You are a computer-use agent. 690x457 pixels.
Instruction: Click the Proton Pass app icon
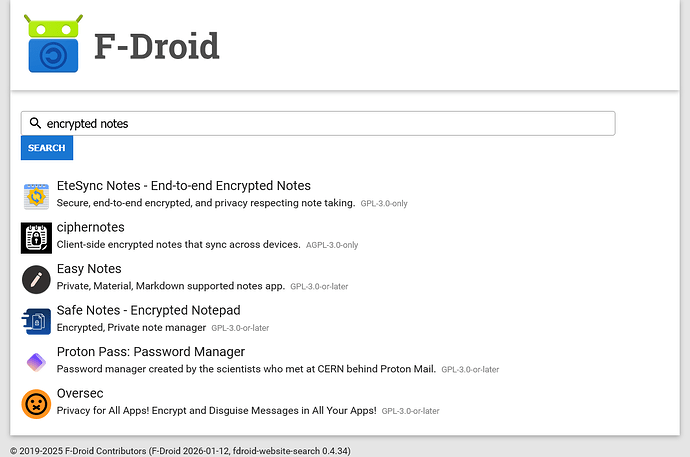36,362
